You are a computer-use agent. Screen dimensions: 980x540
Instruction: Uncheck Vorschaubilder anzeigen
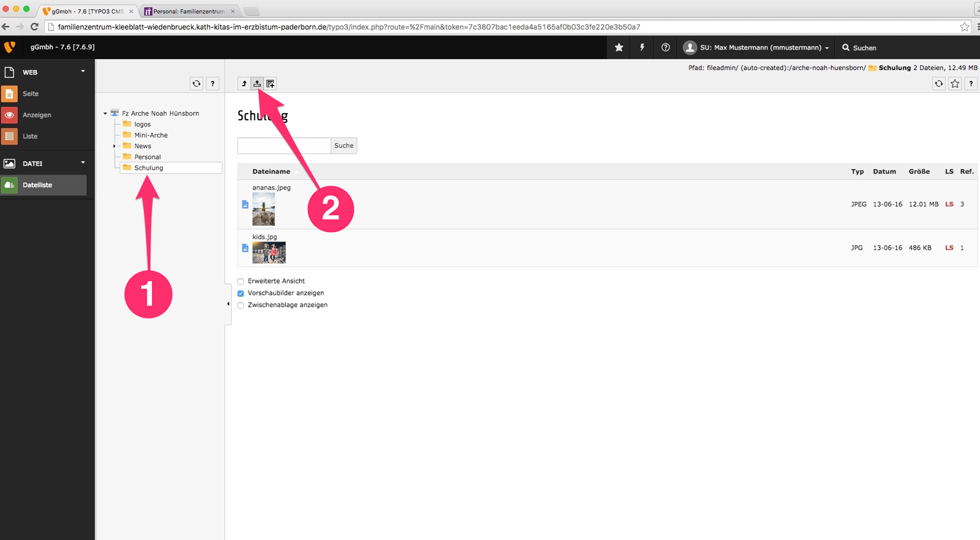241,293
